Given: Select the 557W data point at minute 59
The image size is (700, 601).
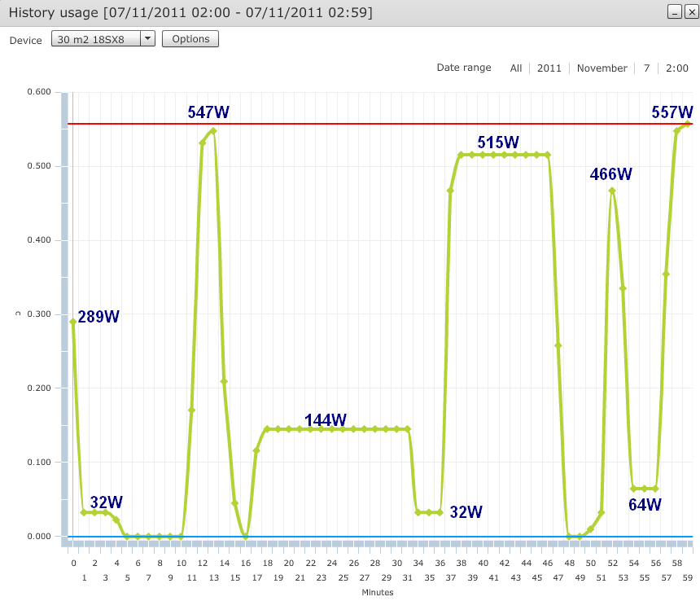Looking at the screenshot, I should 688,124.
